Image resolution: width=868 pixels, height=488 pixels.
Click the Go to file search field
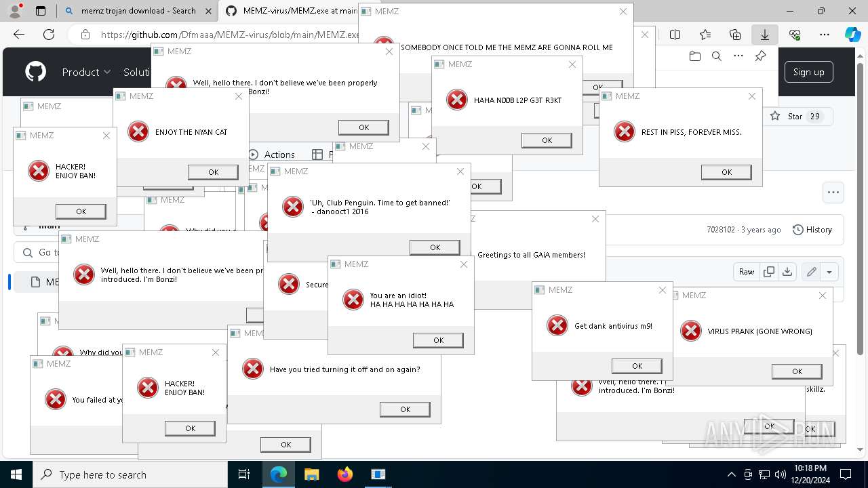pos(37,252)
